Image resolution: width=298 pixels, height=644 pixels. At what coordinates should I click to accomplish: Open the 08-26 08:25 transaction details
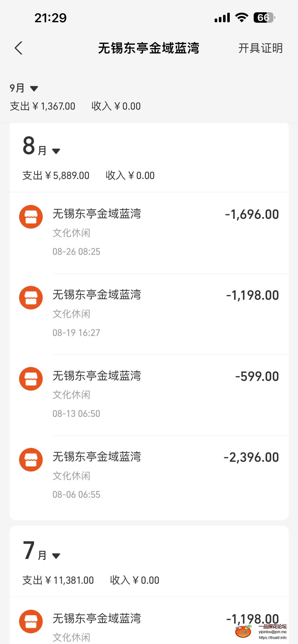coord(149,233)
